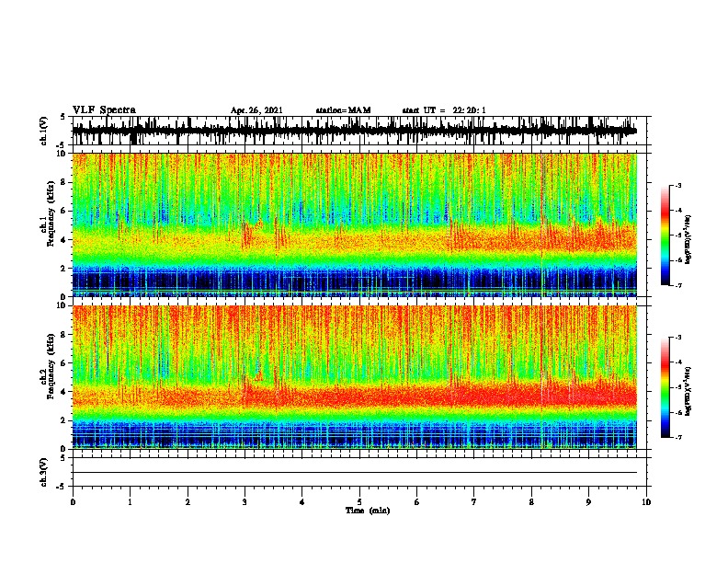The width and height of the screenshot is (728, 563).
Task: Click the ch.2 colorbar log(PSD) label
Action: [x=688, y=391]
